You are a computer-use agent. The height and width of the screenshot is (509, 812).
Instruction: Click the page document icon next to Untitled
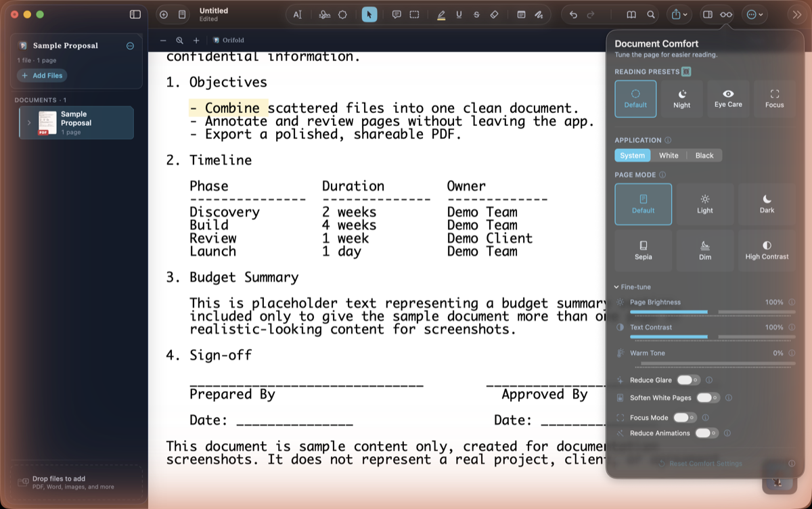point(182,14)
